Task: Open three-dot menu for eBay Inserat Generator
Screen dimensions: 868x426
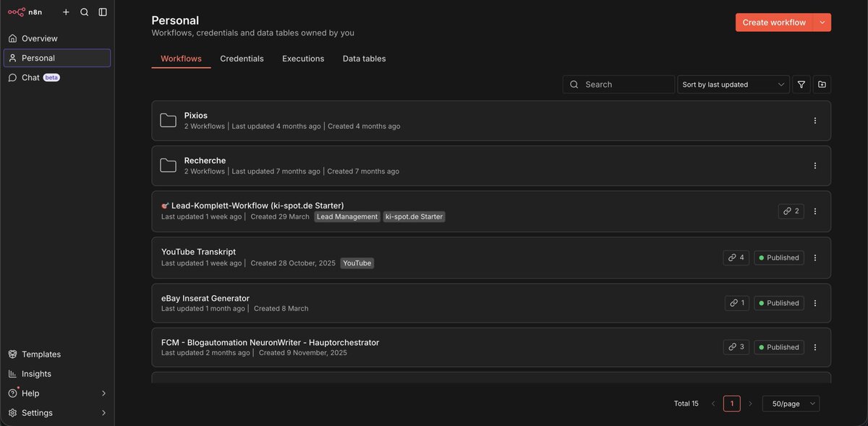Action: [x=815, y=303]
